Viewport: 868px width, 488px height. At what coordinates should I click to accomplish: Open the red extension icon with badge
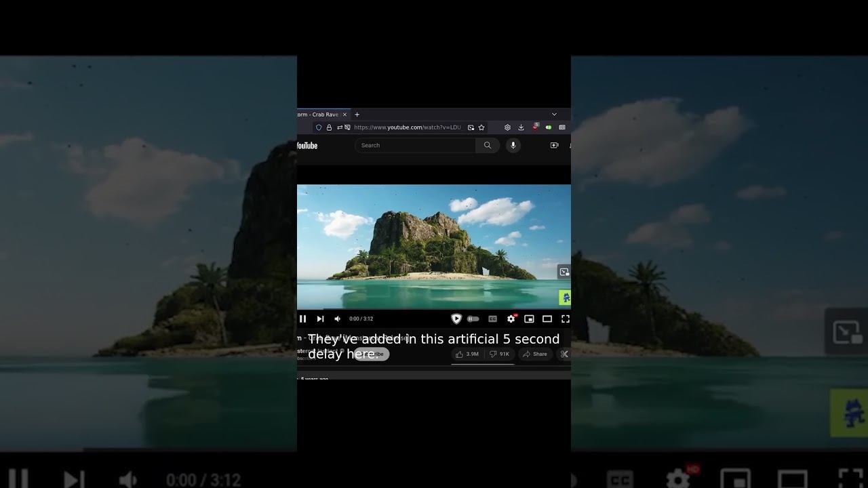tap(535, 127)
